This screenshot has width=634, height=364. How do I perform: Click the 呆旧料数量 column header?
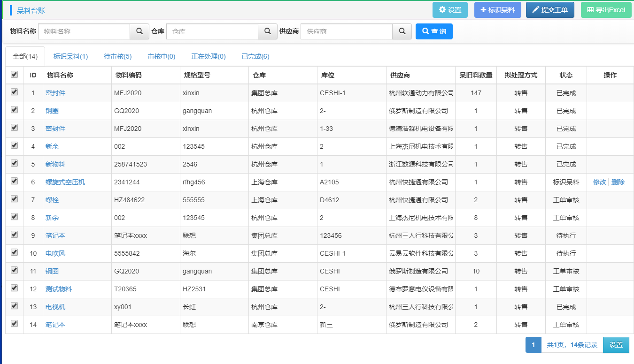pos(476,75)
